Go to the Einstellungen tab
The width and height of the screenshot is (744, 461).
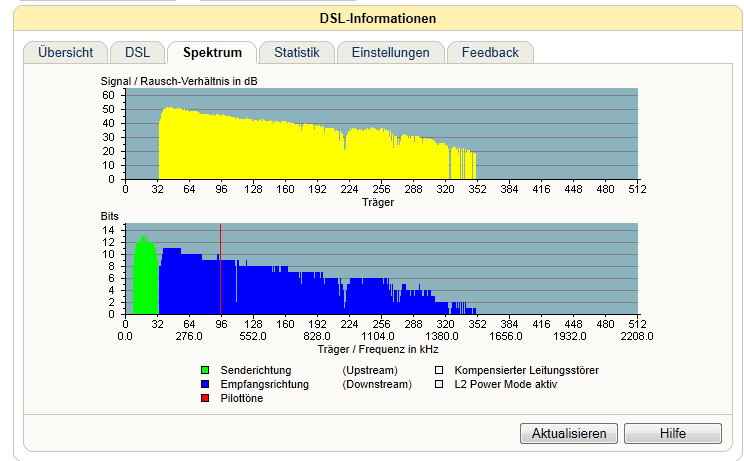click(x=391, y=52)
